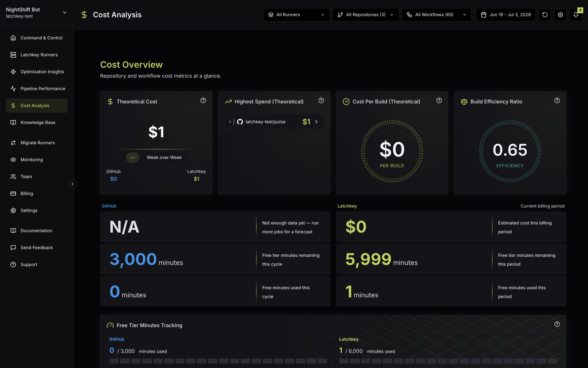
Task: Click the "1 minutes" Latchkey used value
Action: [x=362, y=292]
